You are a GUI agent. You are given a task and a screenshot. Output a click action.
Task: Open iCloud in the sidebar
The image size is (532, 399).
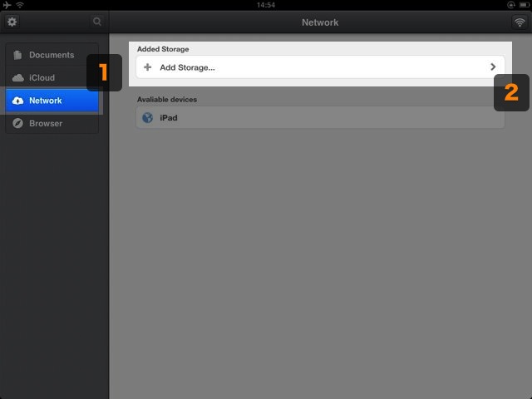pyautogui.click(x=52, y=77)
